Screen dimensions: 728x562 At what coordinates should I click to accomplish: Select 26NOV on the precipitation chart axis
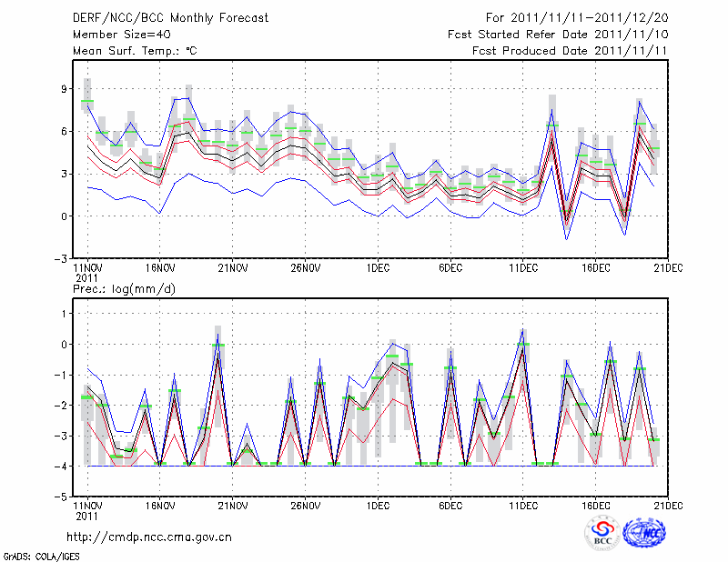[305, 506]
